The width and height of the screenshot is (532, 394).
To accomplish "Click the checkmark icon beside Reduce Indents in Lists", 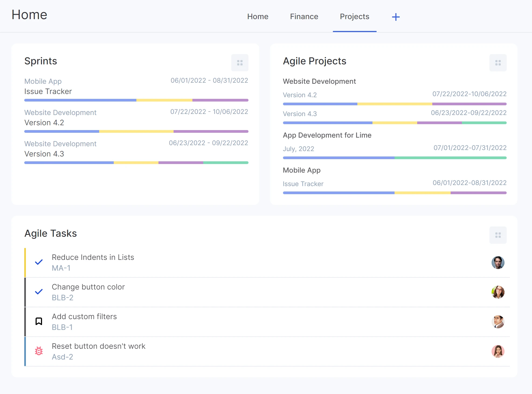I will tap(39, 262).
